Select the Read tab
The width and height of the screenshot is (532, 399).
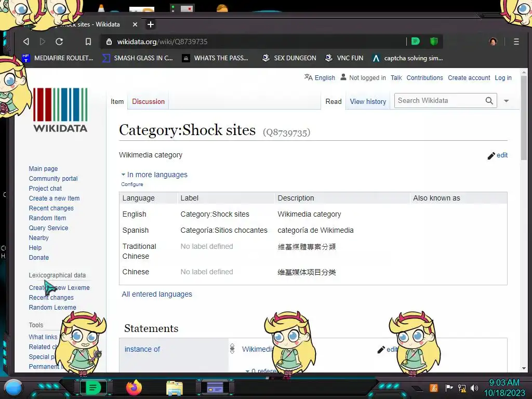(333, 101)
